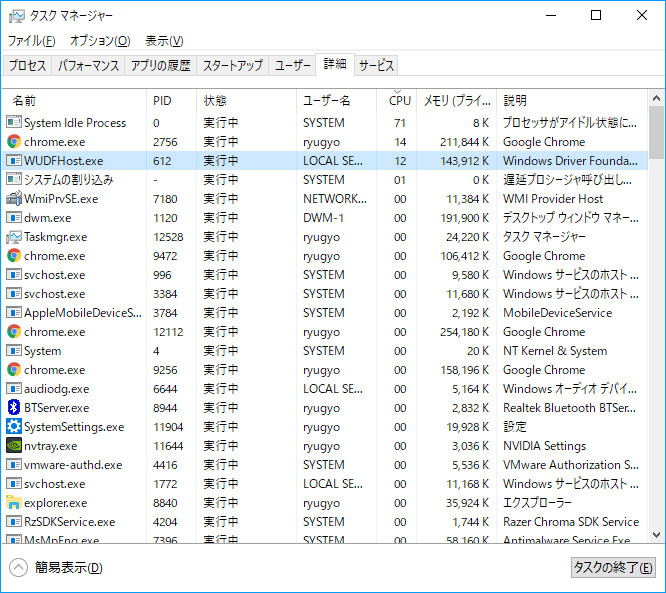The image size is (666, 593).
Task: Click Chrome icon for PID 2756
Action: click(x=14, y=141)
